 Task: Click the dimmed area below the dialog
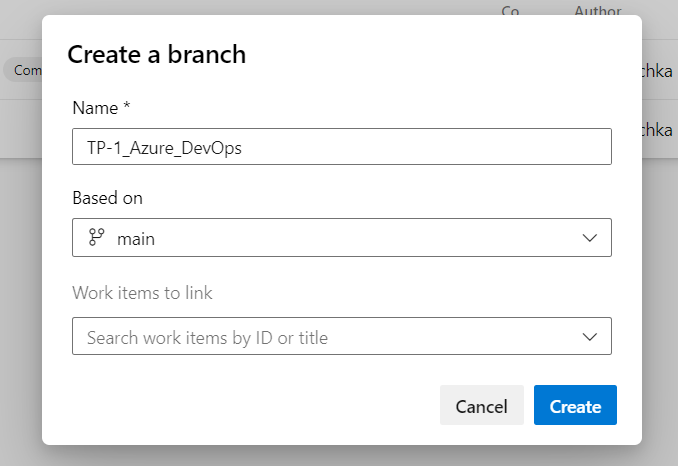point(340,456)
